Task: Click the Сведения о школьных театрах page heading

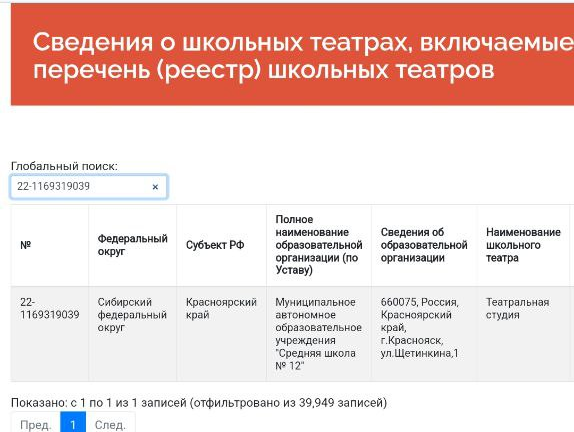Action: click(303, 55)
